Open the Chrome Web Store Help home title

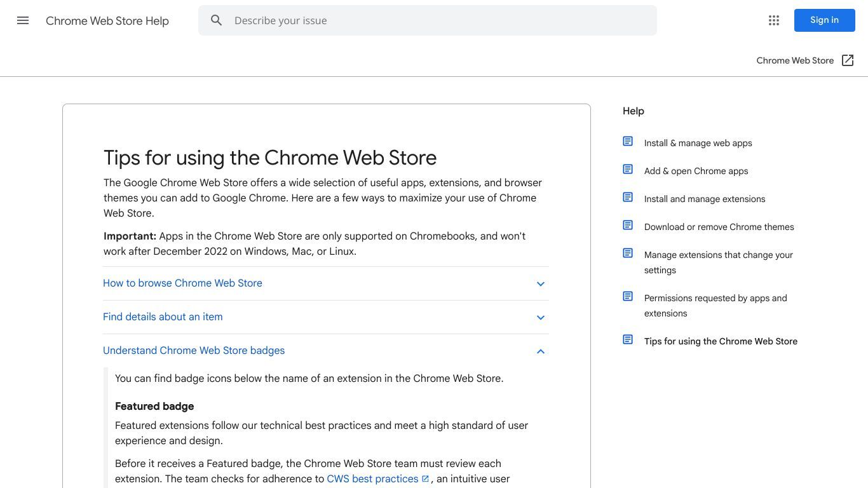(107, 21)
